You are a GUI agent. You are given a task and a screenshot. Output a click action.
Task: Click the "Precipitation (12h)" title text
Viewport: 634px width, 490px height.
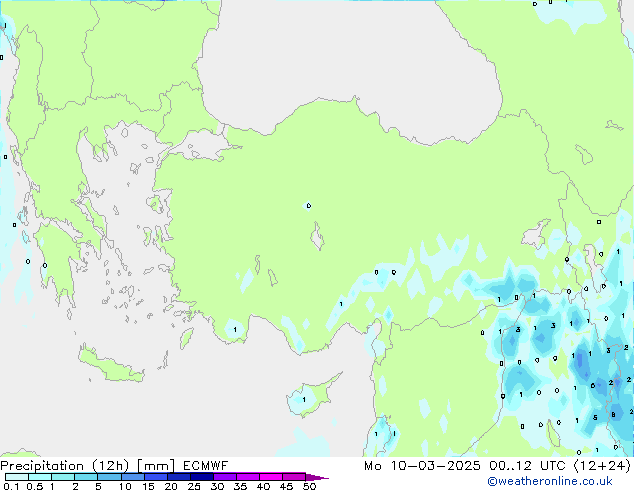(65, 466)
